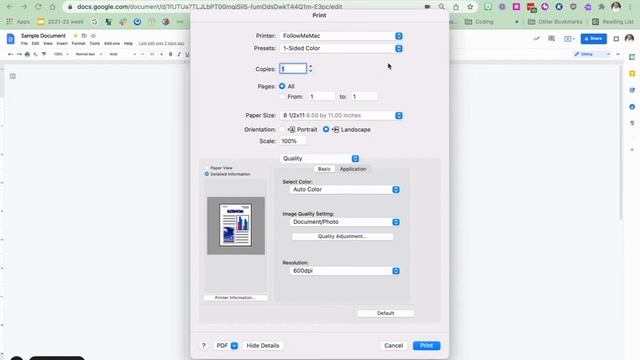Select the Paper View radio option
This screenshot has width=640, height=360.
point(207,168)
